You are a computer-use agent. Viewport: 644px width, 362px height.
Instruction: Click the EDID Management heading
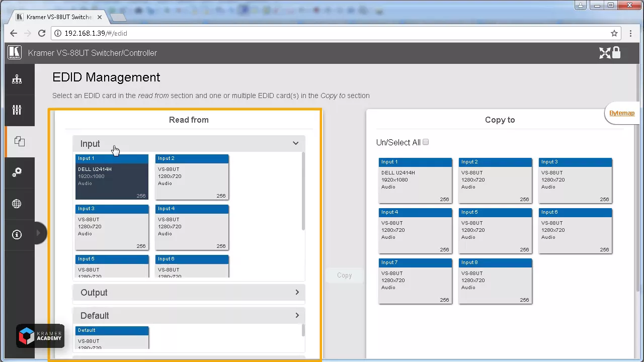point(106,77)
